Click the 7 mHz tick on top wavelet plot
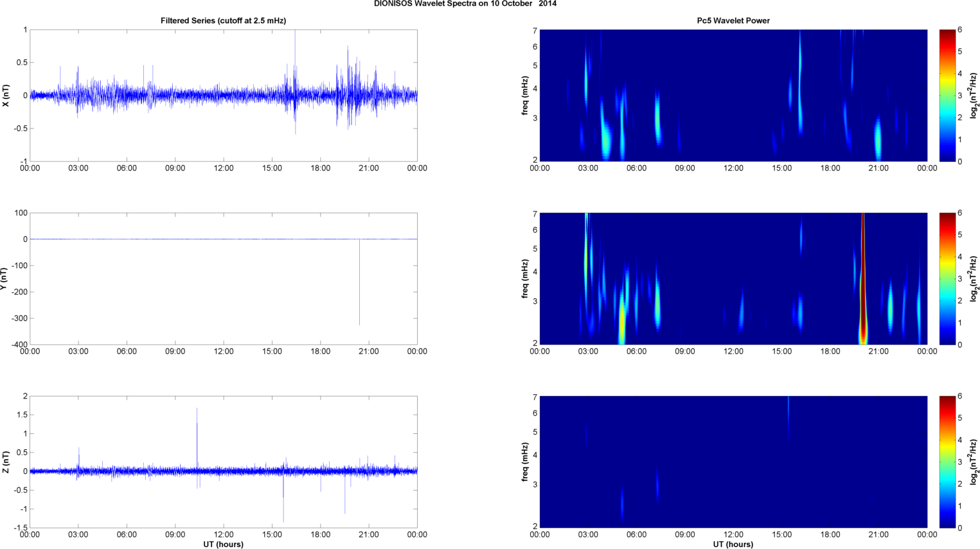 click(x=535, y=31)
